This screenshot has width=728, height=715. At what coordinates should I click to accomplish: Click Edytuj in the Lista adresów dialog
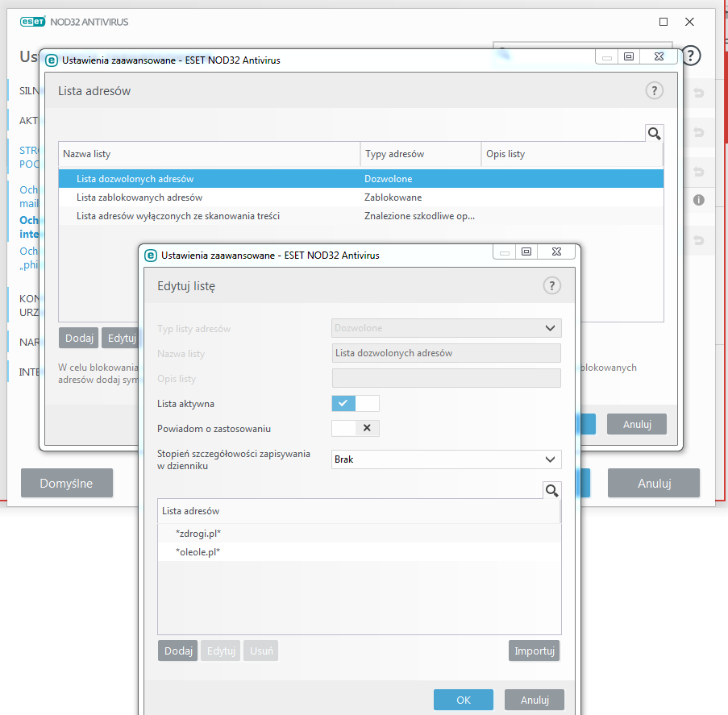pos(121,338)
